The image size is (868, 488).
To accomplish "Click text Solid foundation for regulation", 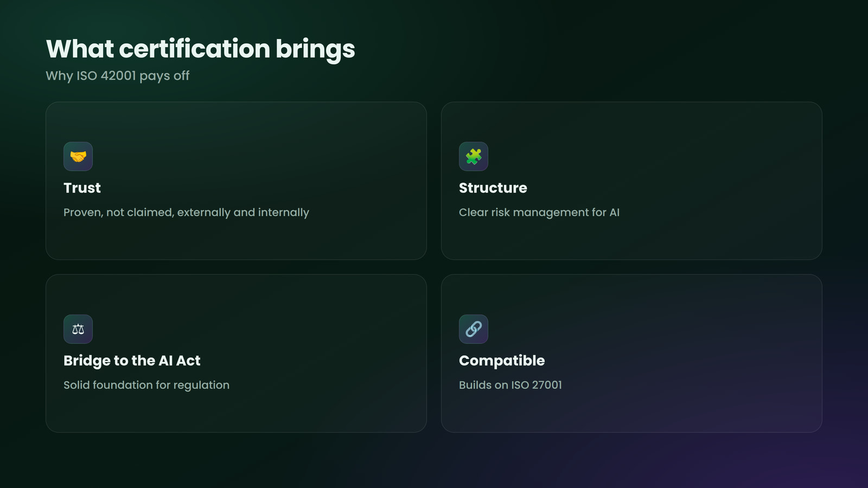I will (x=146, y=385).
